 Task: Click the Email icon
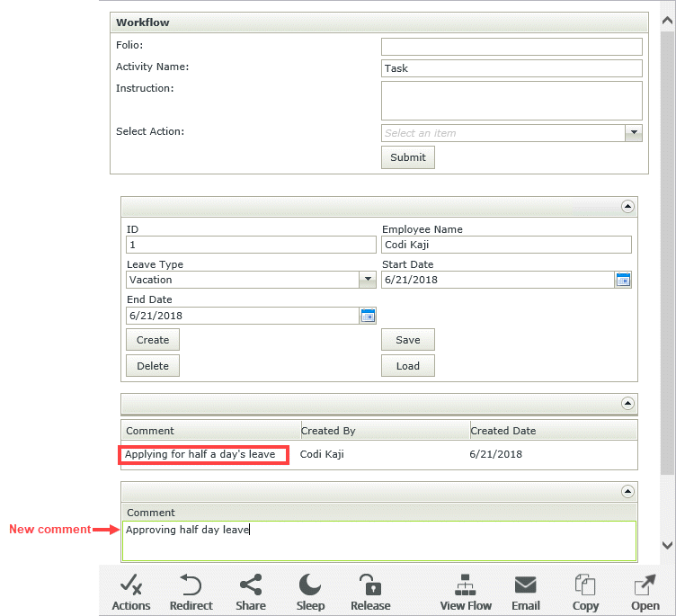[526, 592]
